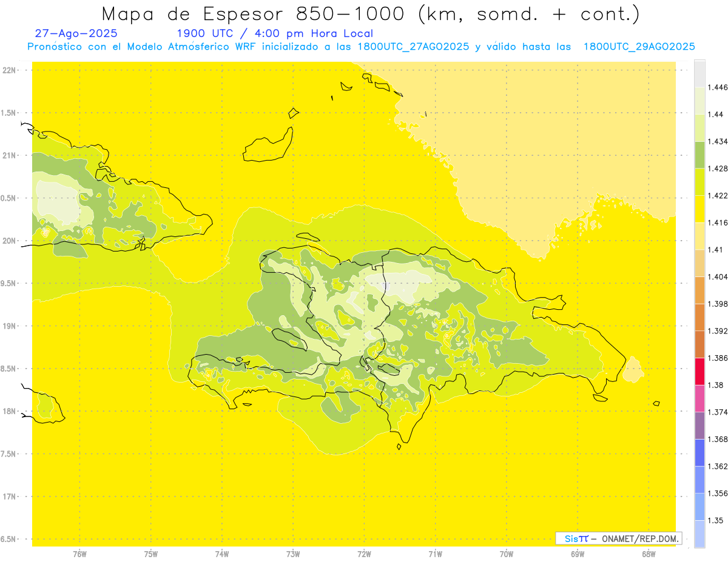Click legend value 1.44
728x562 pixels.
click(716, 114)
